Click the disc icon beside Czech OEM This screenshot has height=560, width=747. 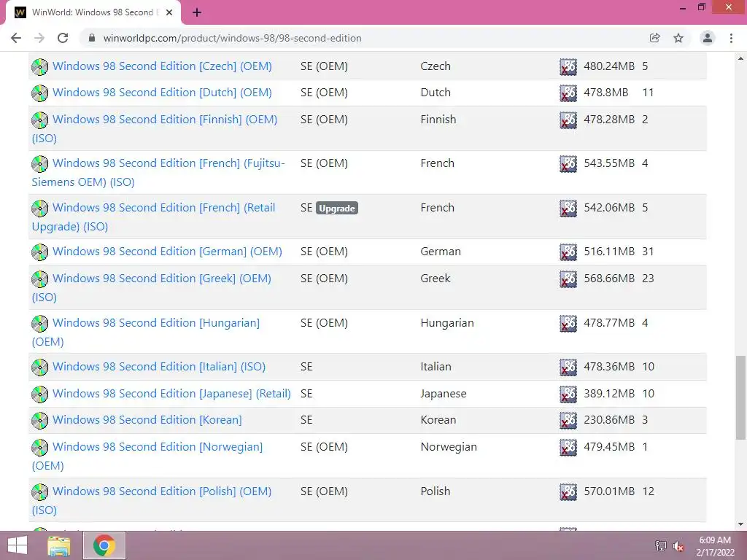click(x=40, y=66)
